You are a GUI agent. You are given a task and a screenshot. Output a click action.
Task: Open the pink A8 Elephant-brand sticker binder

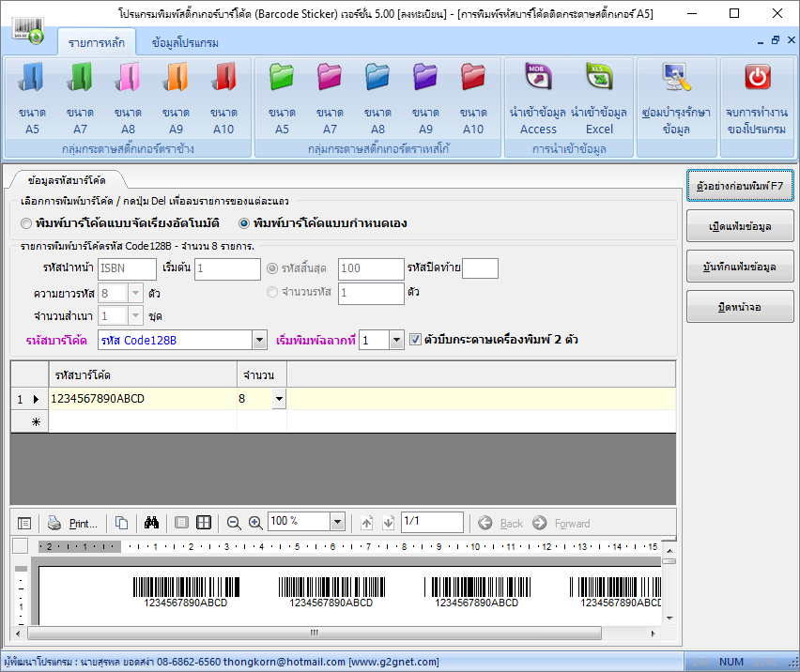(x=128, y=98)
